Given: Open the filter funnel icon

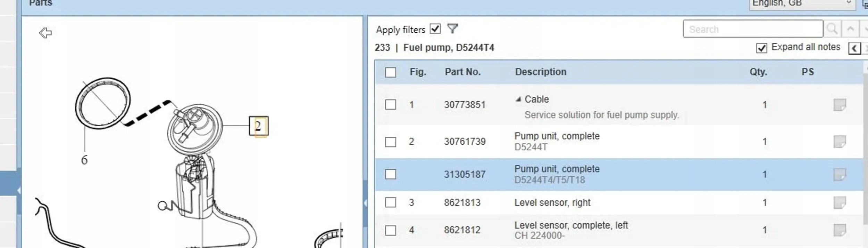Looking at the screenshot, I should coord(452,29).
